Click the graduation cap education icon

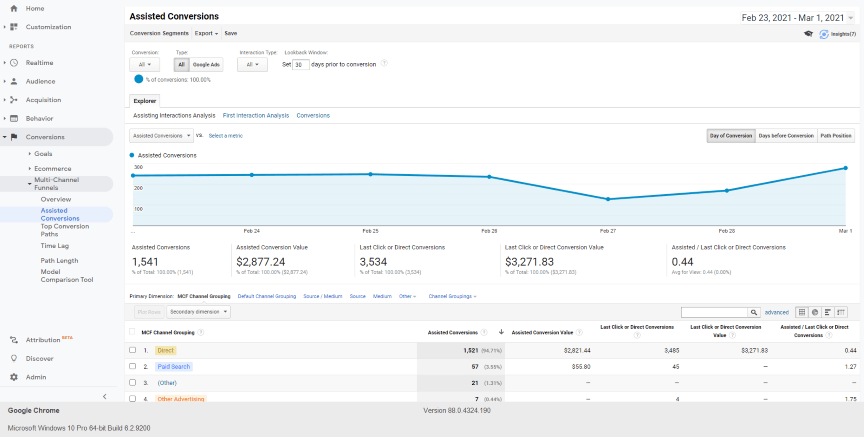pos(808,34)
